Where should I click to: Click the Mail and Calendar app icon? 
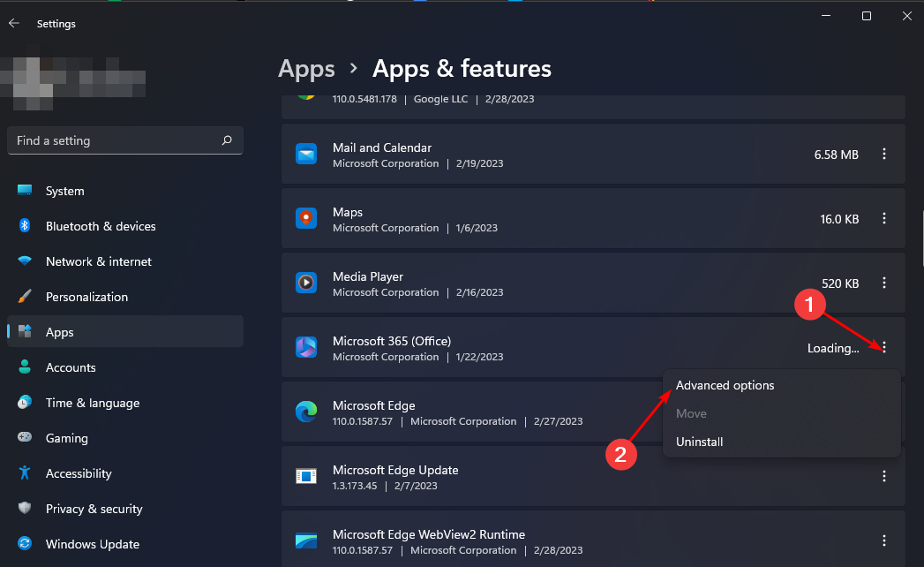[306, 154]
